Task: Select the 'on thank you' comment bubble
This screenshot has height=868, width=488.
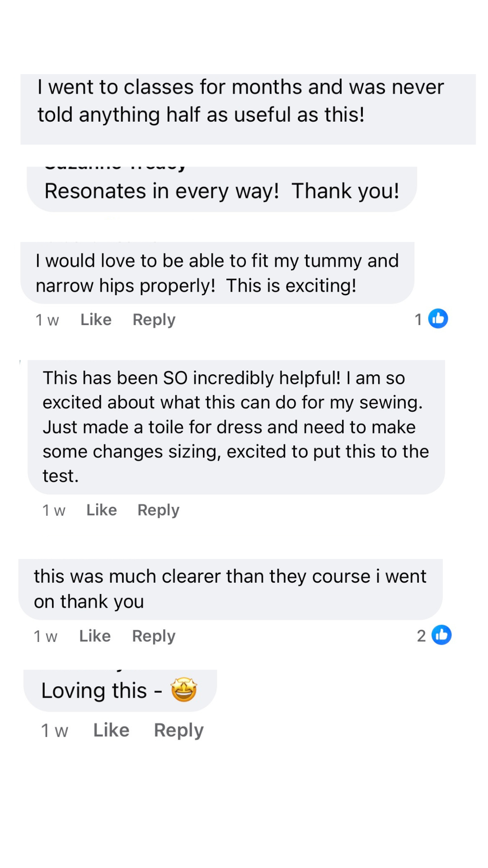Action: click(x=230, y=589)
